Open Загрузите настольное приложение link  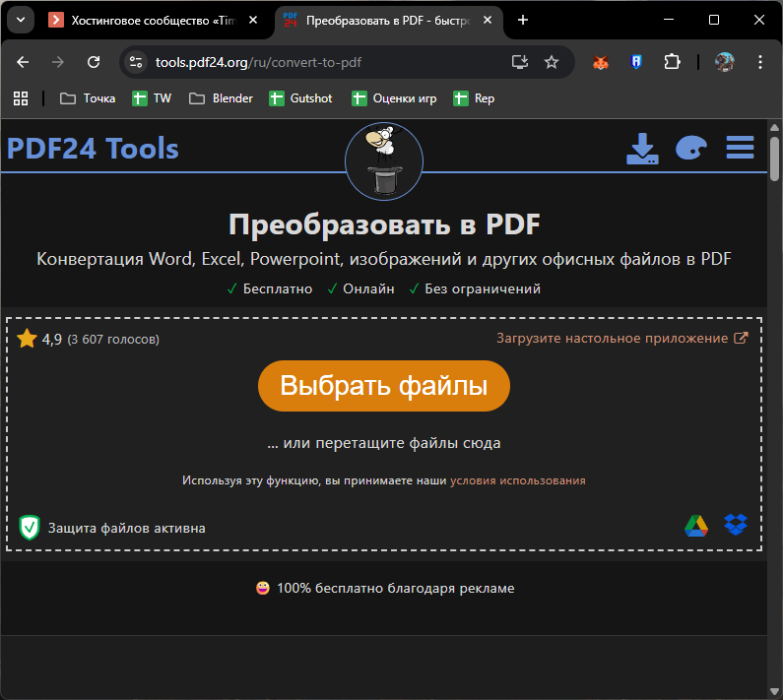point(622,338)
